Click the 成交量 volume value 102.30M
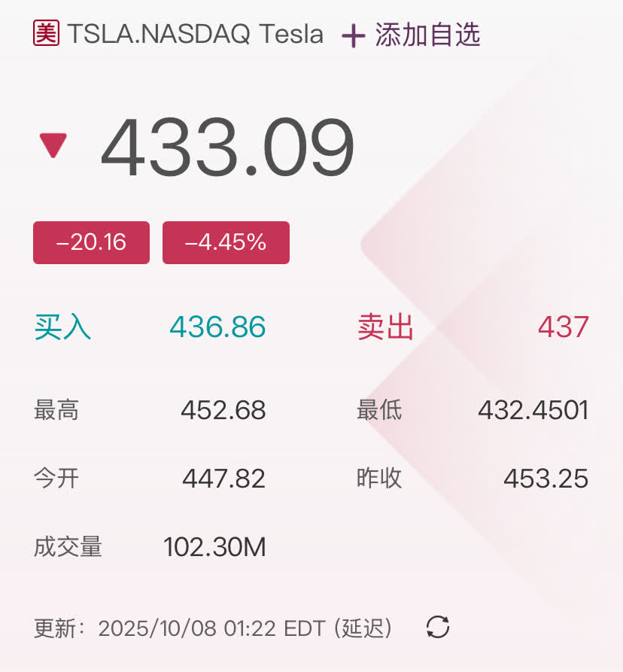Image resolution: width=623 pixels, height=672 pixels. click(x=214, y=547)
